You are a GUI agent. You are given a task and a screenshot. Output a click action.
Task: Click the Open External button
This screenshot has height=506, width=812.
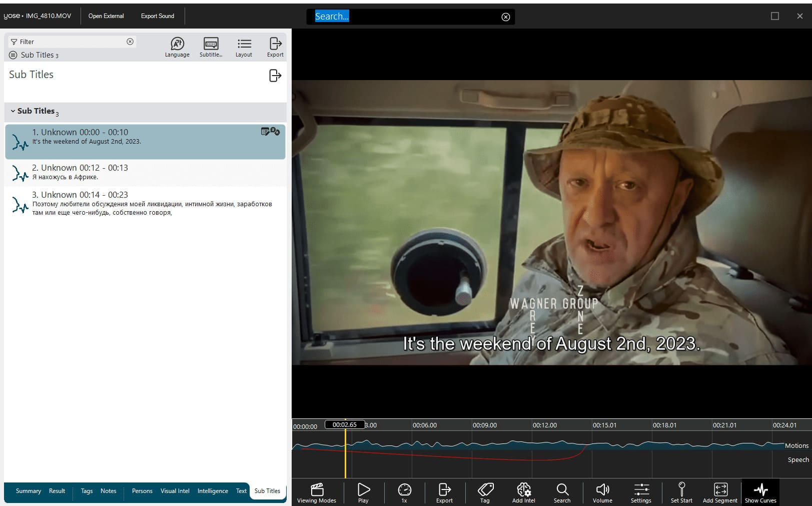(106, 16)
